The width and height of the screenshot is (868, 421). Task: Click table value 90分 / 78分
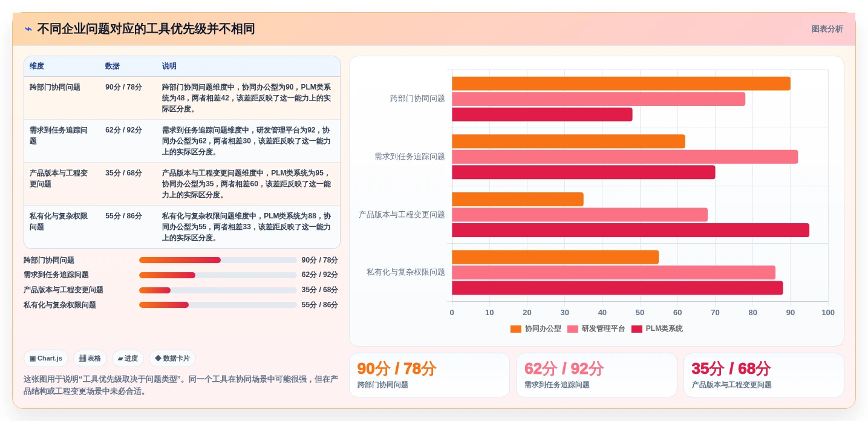124,87
